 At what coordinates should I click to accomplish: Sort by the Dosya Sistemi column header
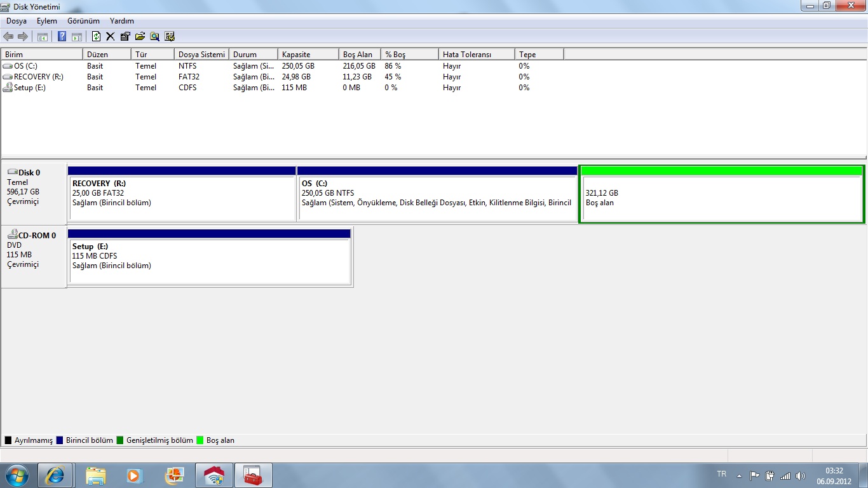(201, 55)
